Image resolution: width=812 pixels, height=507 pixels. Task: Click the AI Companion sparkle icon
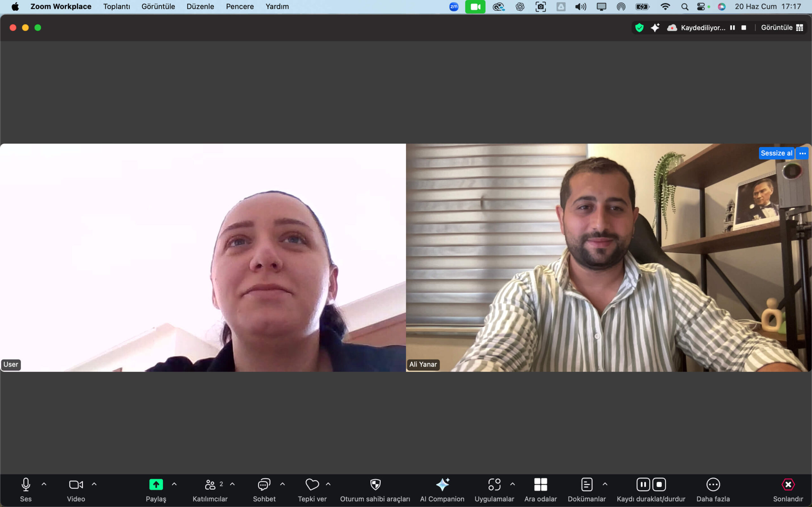click(x=442, y=485)
